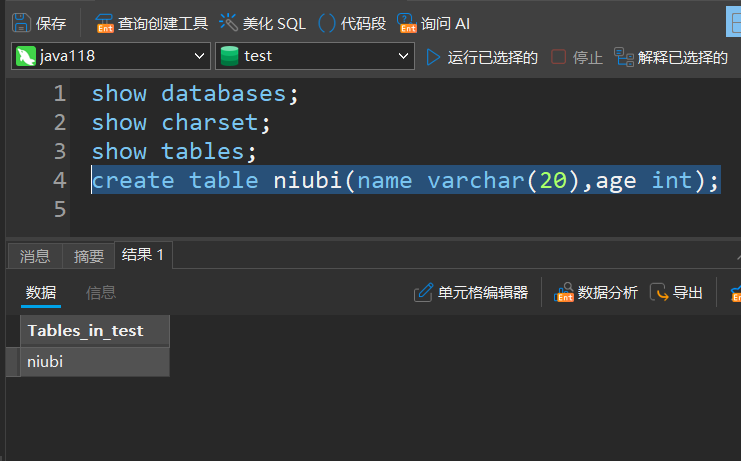The width and height of the screenshot is (741, 461).
Task: Click Explain Selected (解释已选择的) icon
Action: click(624, 57)
